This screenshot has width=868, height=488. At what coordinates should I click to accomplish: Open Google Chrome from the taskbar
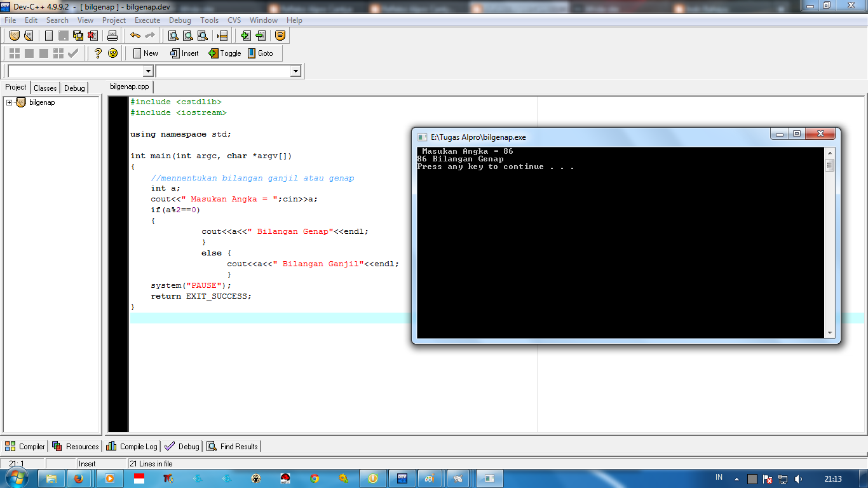click(315, 478)
